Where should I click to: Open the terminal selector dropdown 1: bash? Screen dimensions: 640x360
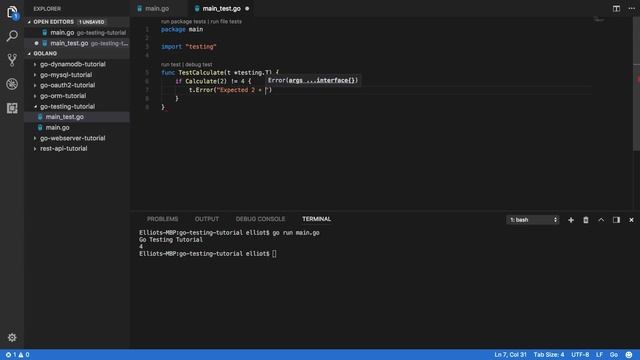click(x=533, y=220)
